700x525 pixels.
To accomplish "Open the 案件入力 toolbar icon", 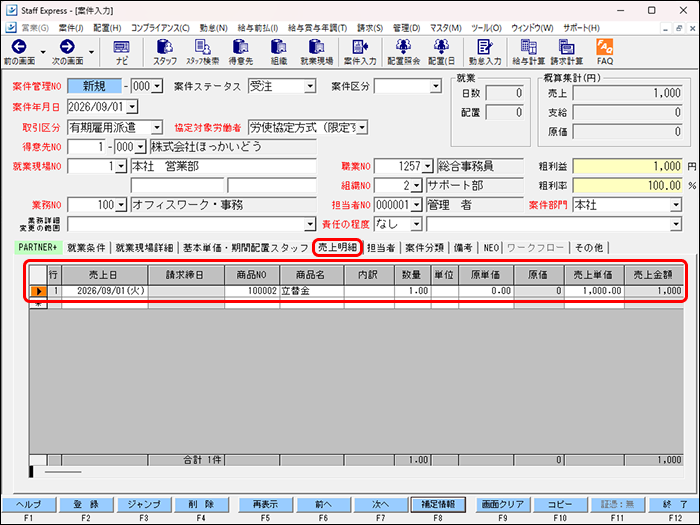I will pyautogui.click(x=360, y=52).
